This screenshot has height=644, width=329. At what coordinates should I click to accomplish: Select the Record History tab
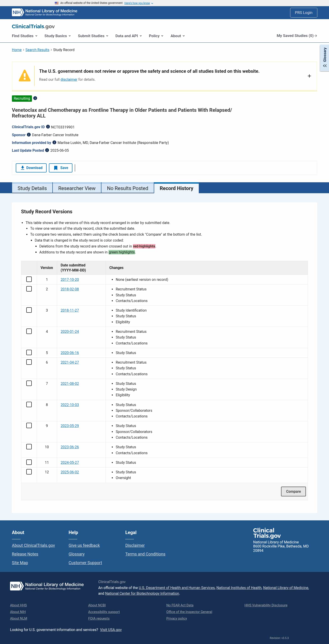coord(176,188)
